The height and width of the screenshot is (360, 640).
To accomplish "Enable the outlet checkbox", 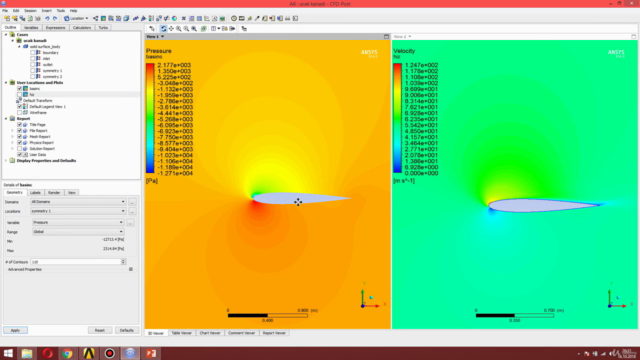I will point(33,64).
